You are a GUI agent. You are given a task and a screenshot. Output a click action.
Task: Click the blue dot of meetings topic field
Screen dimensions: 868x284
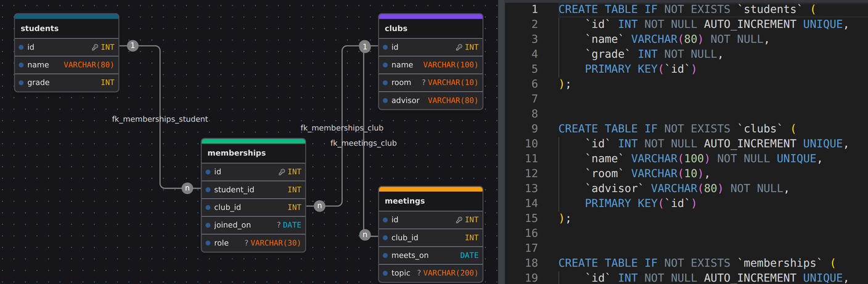tap(385, 274)
